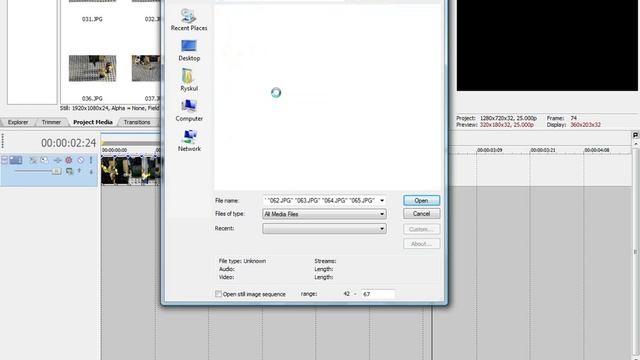Viewport: 640px width, 360px height.
Task: Open Track Motion for video track
Action: 44,160
